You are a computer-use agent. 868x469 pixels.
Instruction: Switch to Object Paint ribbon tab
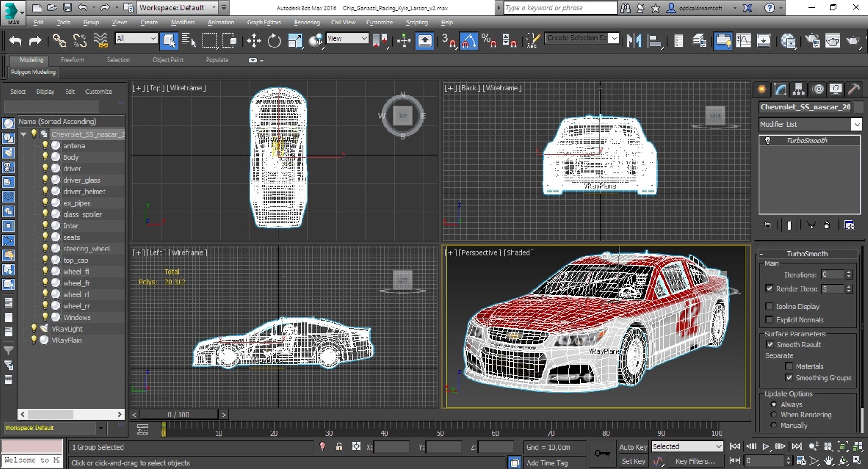[x=168, y=60]
